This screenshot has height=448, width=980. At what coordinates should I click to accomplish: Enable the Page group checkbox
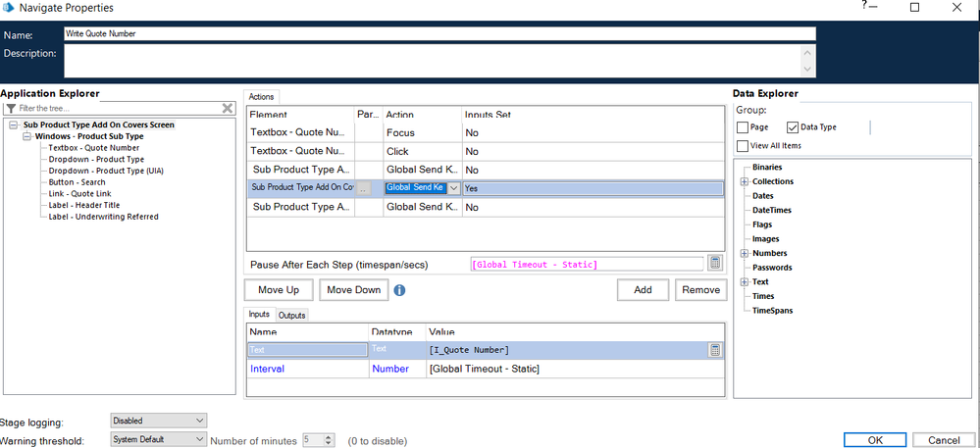point(744,127)
